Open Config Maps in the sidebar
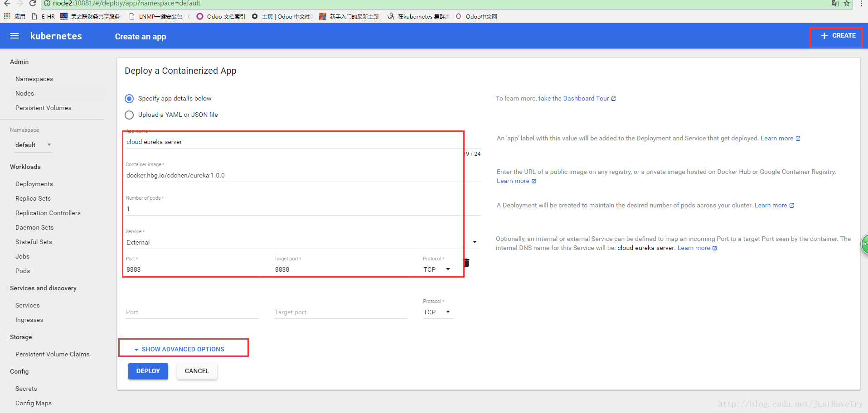 tap(33, 403)
